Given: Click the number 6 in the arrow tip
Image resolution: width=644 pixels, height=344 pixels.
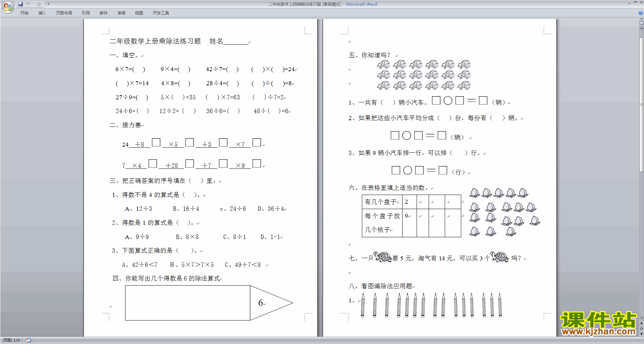Looking at the screenshot, I should (x=261, y=303).
